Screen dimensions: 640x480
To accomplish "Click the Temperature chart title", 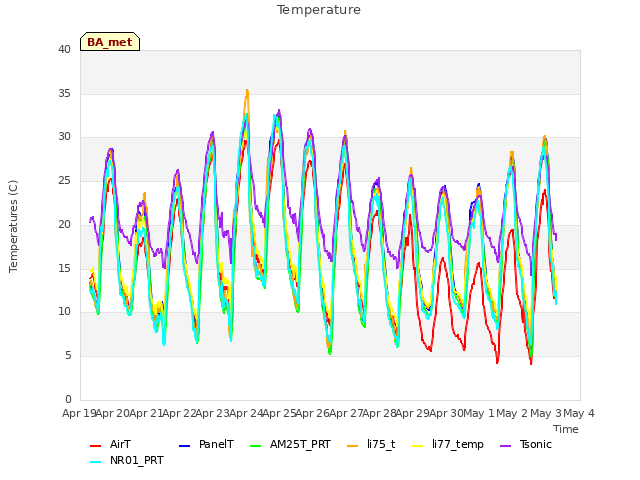I will (319, 10).
